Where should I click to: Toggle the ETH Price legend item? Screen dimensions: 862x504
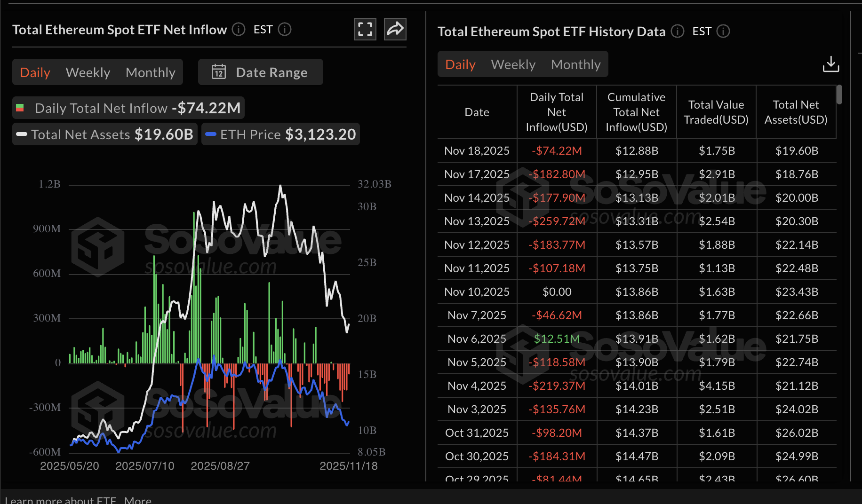280,134
